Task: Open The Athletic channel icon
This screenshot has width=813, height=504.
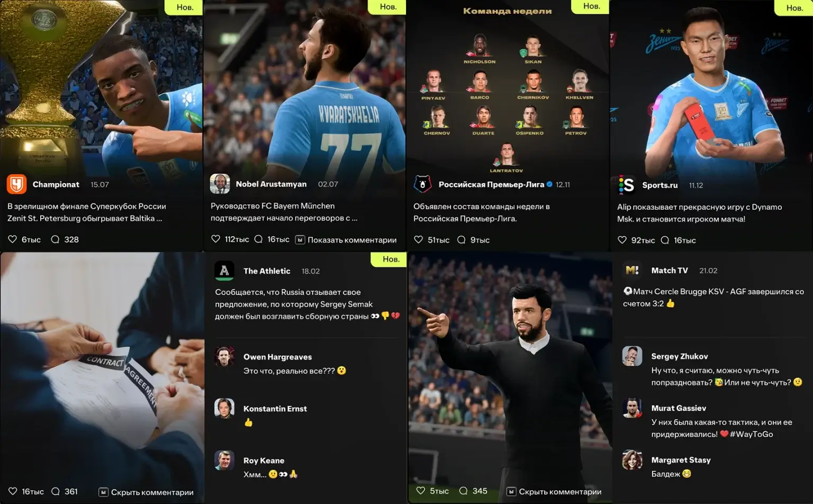Action: (224, 271)
